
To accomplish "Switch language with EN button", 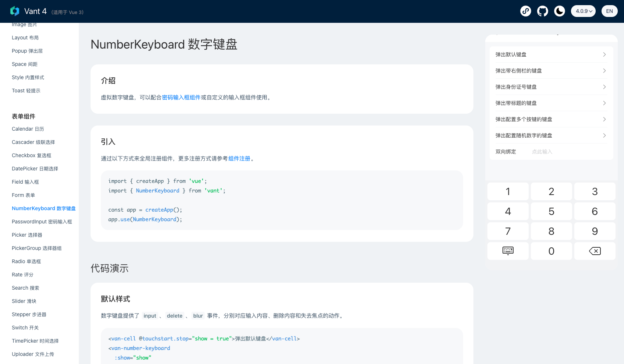I will point(610,11).
